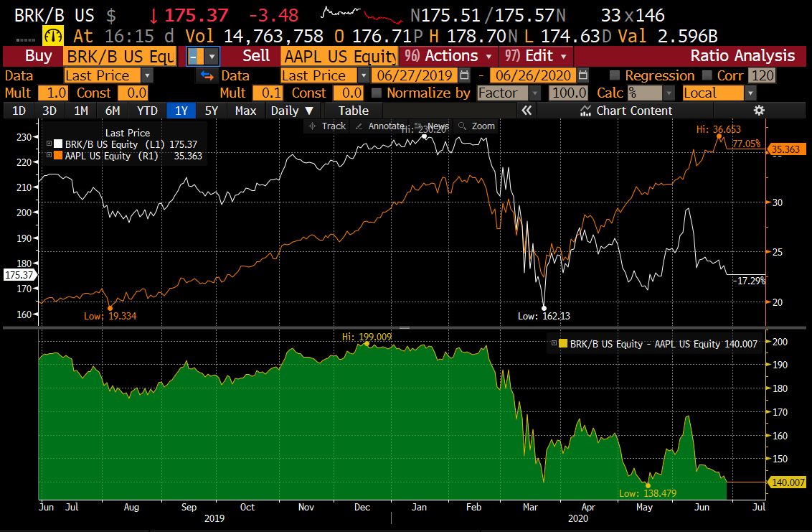Select the 5Y range tab
The width and height of the screenshot is (812, 532).
click(x=212, y=111)
